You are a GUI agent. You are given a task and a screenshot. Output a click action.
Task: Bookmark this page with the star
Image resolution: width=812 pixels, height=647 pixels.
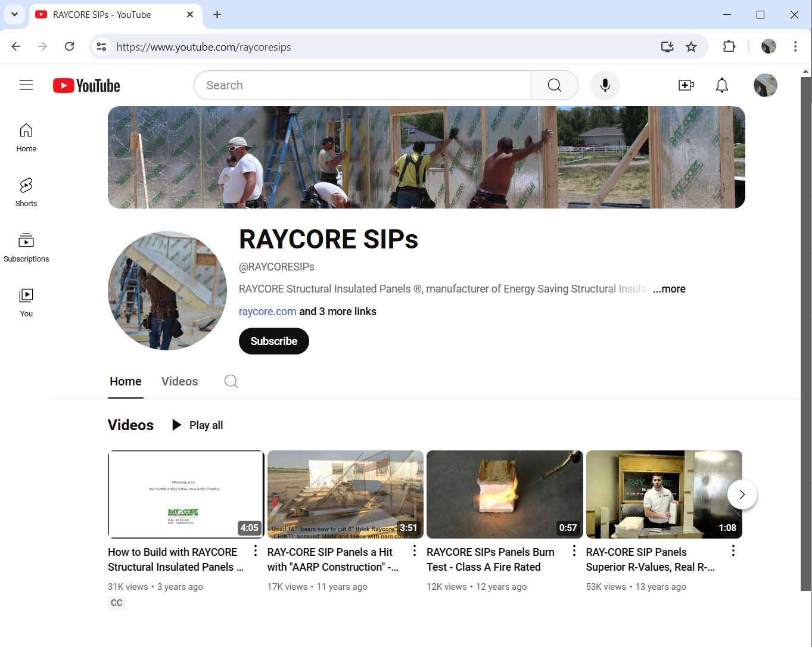(x=691, y=46)
